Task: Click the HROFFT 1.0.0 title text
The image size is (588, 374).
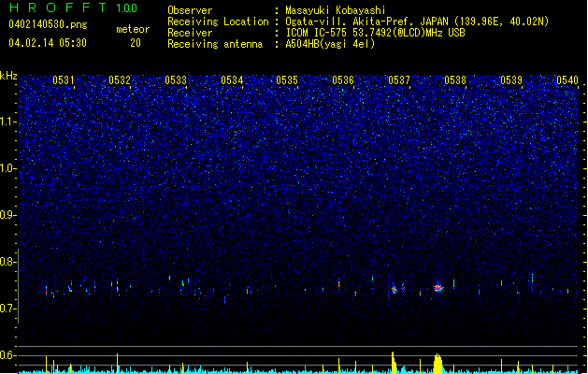Action: [73, 7]
